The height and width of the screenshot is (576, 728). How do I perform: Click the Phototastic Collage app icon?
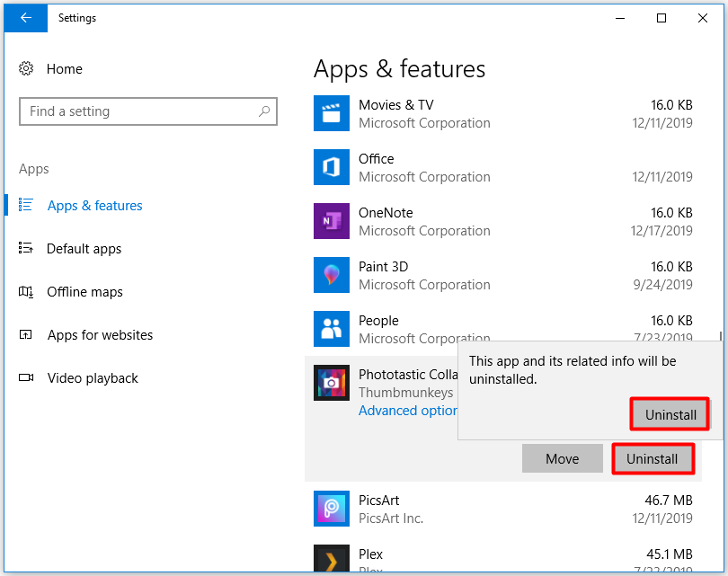pyautogui.click(x=332, y=383)
